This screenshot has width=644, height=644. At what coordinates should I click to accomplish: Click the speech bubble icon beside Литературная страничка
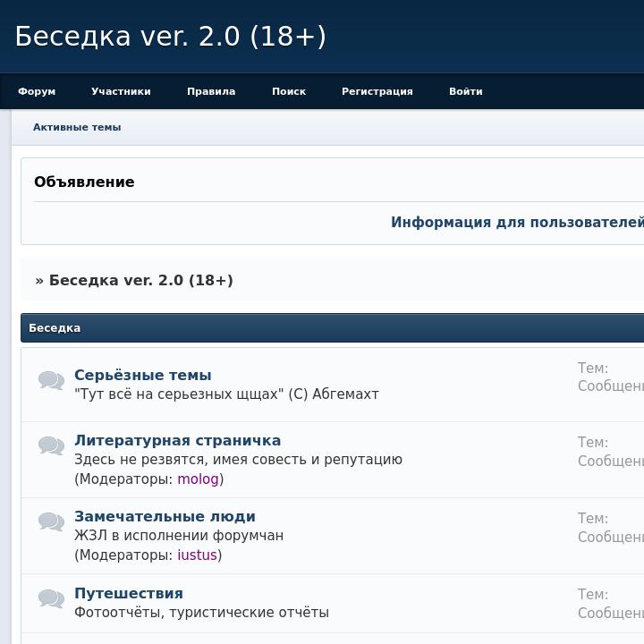click(x=51, y=445)
